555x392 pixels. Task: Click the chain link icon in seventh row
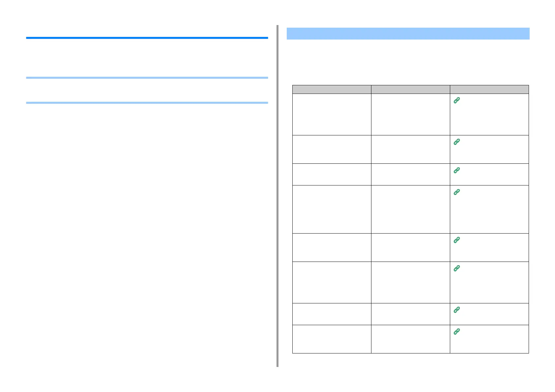pos(456,310)
